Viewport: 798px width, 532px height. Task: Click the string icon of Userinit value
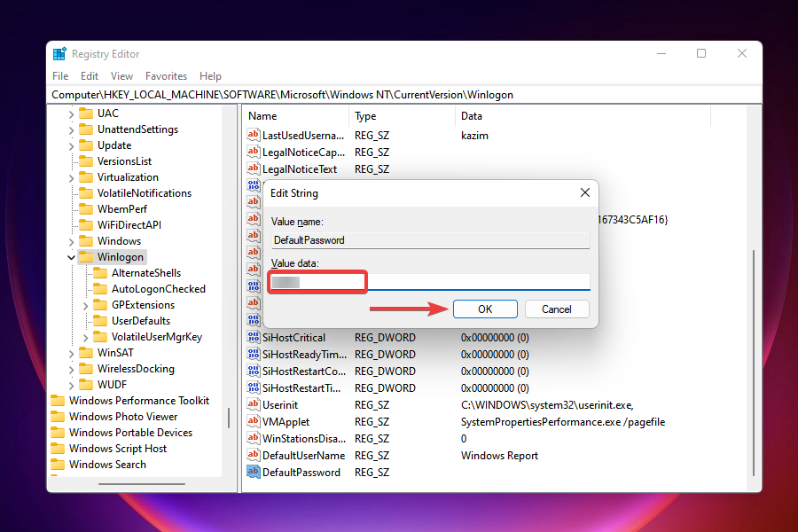click(x=254, y=404)
